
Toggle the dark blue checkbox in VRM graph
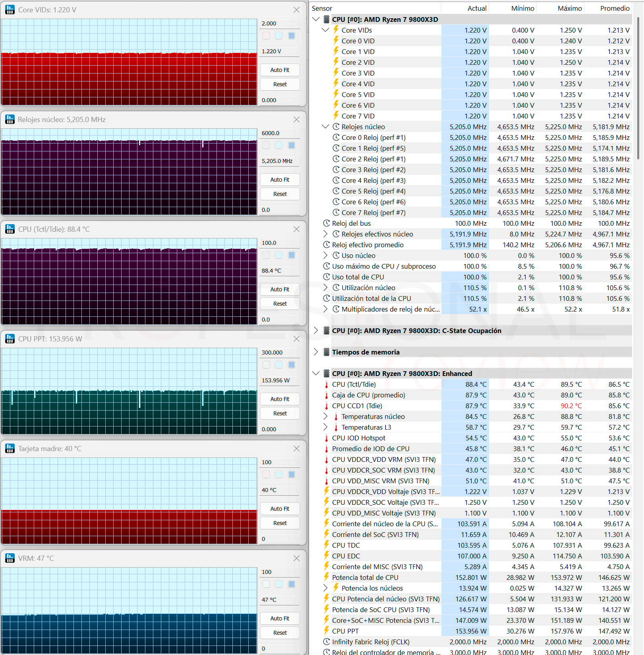coord(292,584)
